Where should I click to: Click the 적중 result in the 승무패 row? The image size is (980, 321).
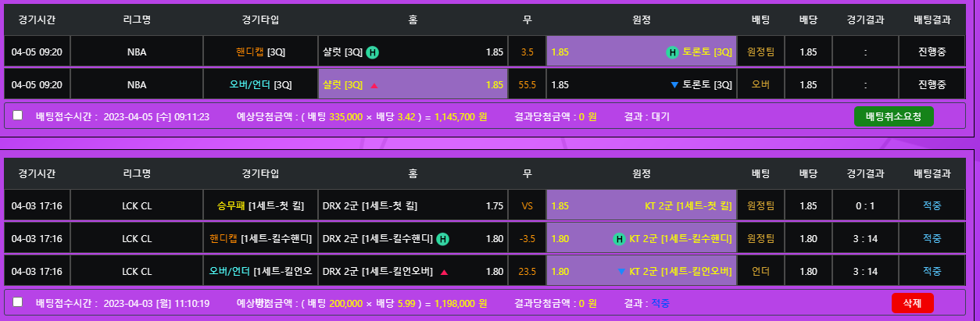click(x=932, y=206)
